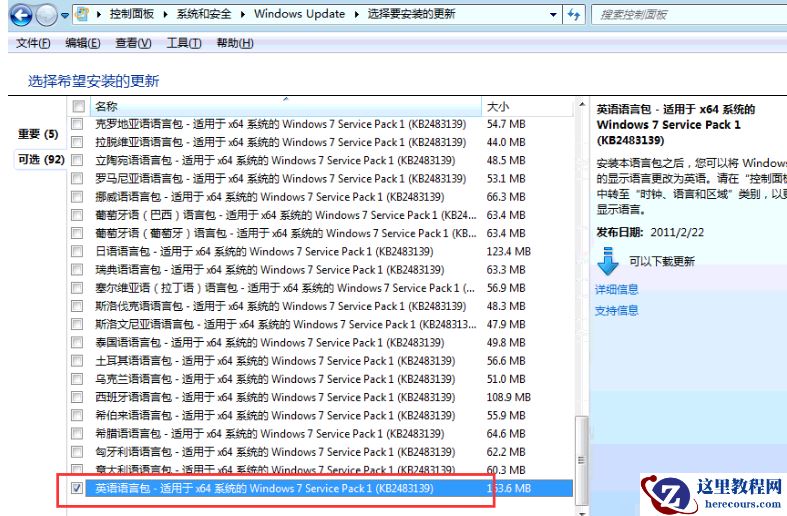Select the 匈牙利语语言包 row text

[x=275, y=452]
